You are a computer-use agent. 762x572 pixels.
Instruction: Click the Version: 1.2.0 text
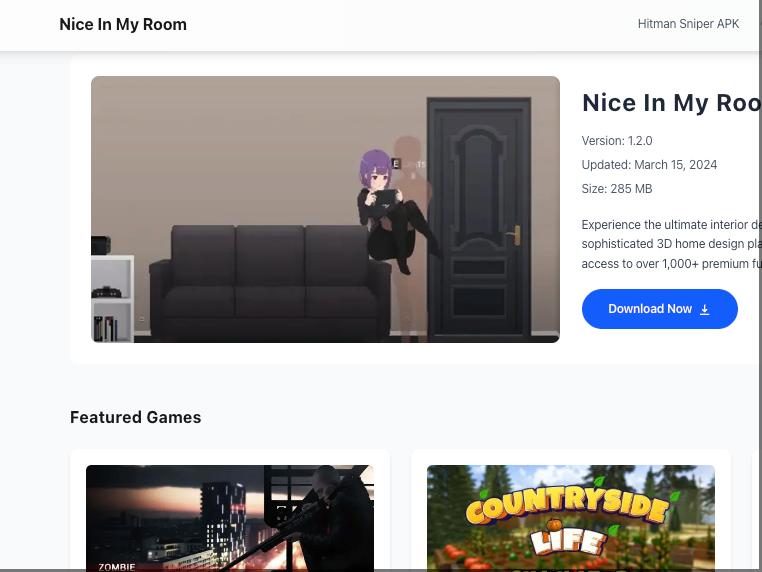tap(617, 141)
